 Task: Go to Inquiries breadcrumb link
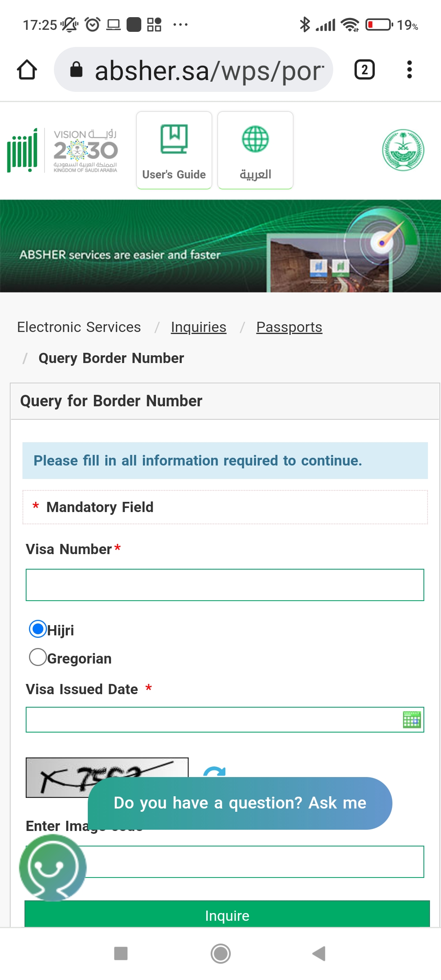pyautogui.click(x=198, y=327)
